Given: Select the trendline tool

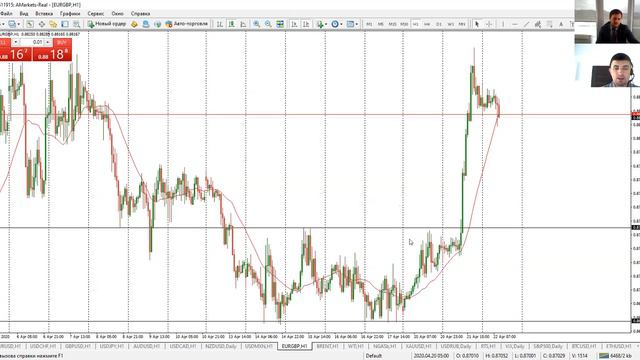Looking at the screenshot, I should click(x=526, y=24).
